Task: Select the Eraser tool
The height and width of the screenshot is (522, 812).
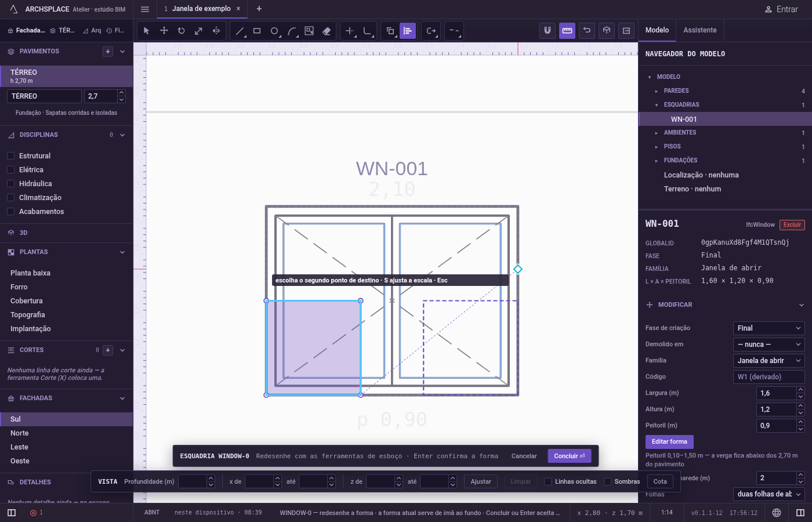Action: [327, 31]
